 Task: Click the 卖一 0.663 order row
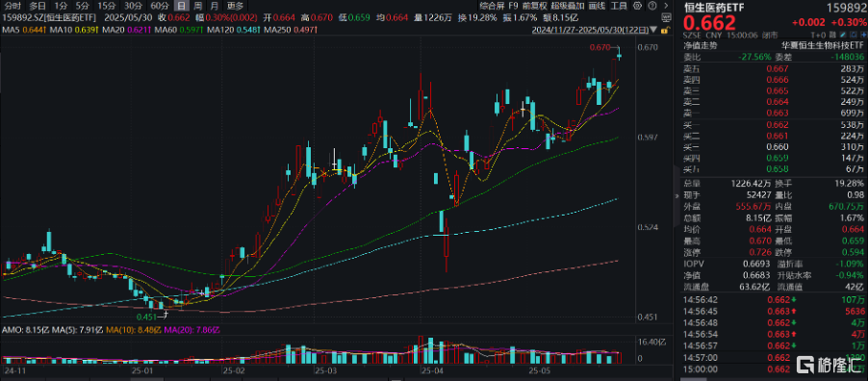[x=774, y=113]
